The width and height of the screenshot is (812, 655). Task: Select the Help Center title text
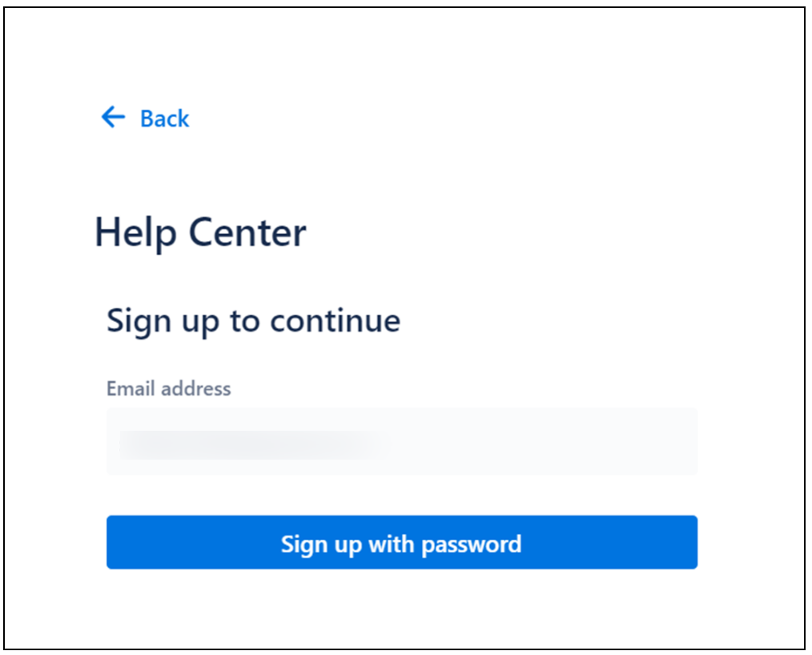tap(200, 232)
